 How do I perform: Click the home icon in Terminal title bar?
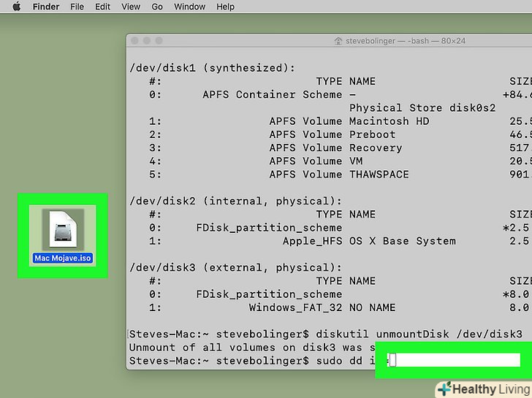(338, 41)
